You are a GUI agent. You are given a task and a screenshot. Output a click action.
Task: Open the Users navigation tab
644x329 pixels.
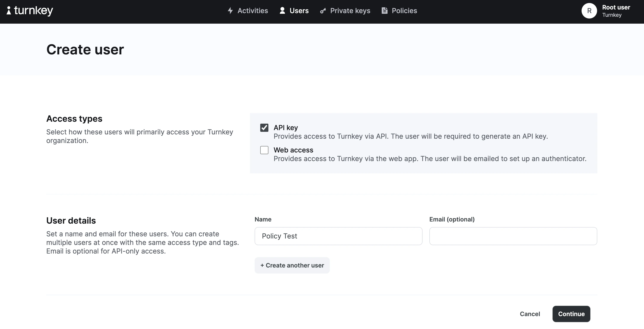299,11
